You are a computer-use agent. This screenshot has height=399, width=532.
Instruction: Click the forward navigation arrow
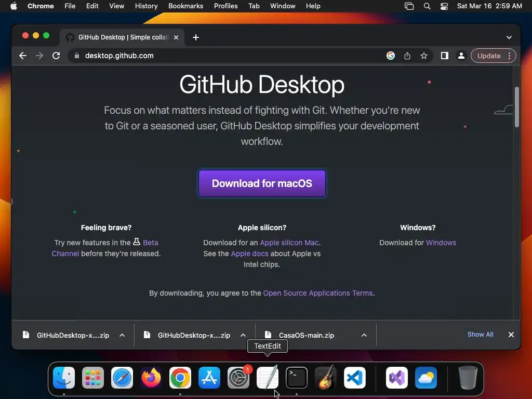[39, 56]
